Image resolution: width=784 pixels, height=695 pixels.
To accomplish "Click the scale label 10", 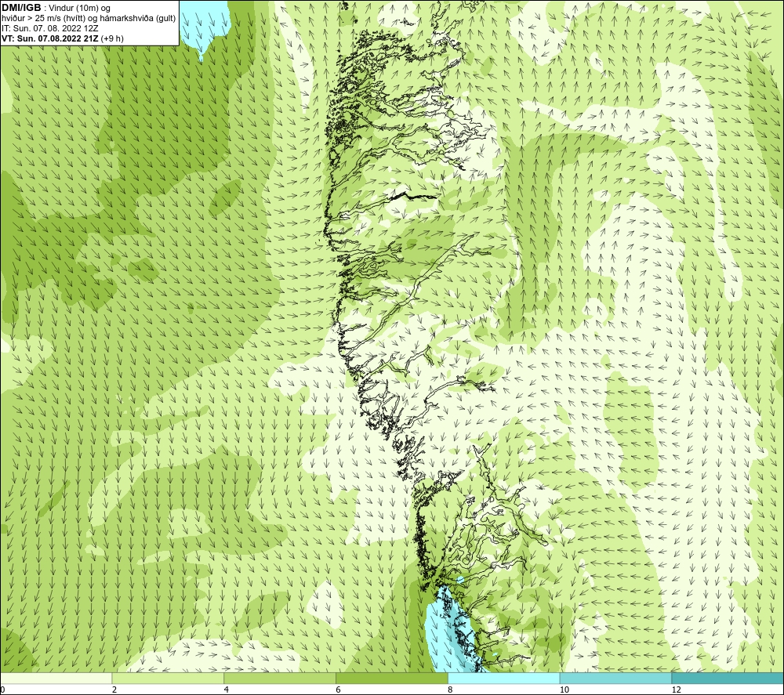I will click(x=564, y=690).
